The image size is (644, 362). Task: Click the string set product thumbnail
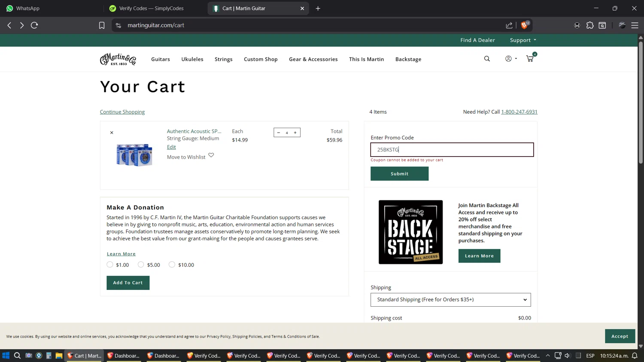pyautogui.click(x=134, y=155)
